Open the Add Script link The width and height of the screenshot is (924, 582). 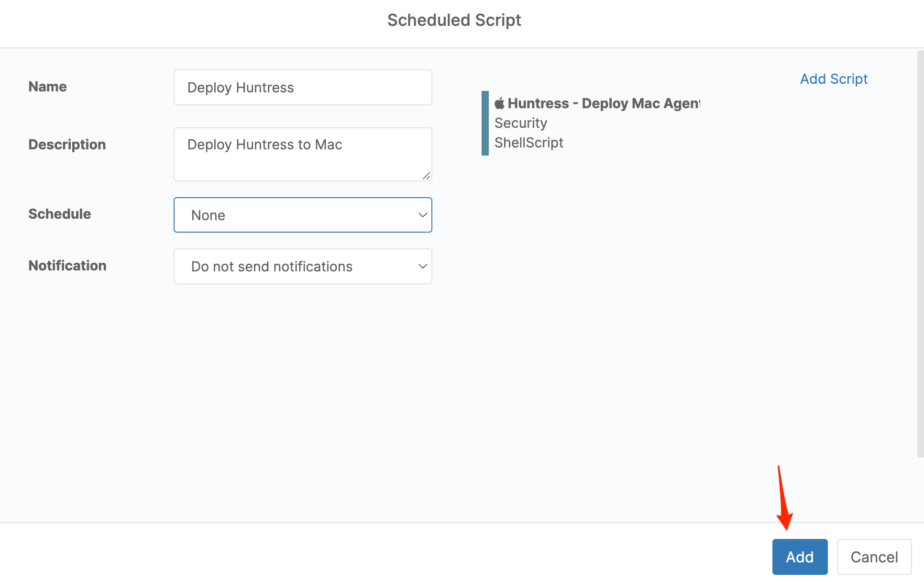834,79
